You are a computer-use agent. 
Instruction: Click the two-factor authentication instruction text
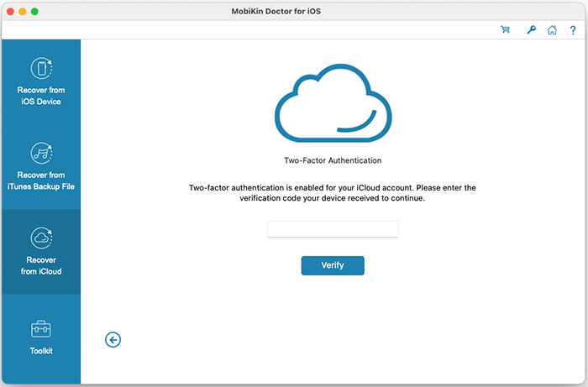point(333,192)
